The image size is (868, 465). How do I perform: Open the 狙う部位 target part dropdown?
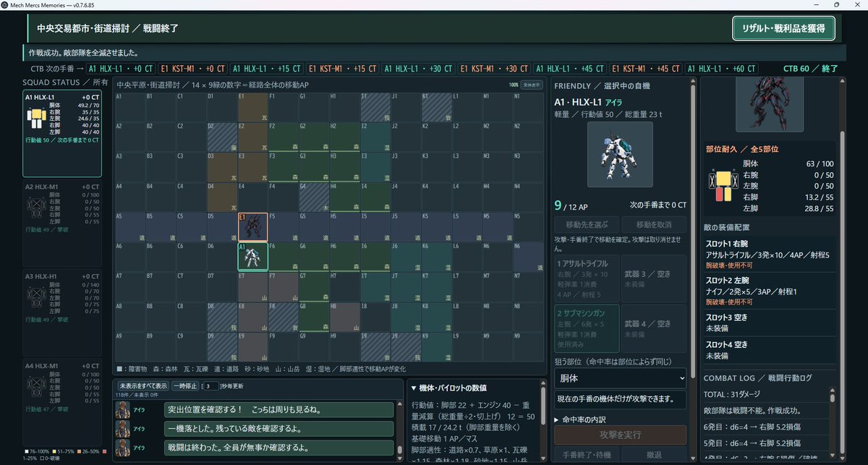click(621, 377)
